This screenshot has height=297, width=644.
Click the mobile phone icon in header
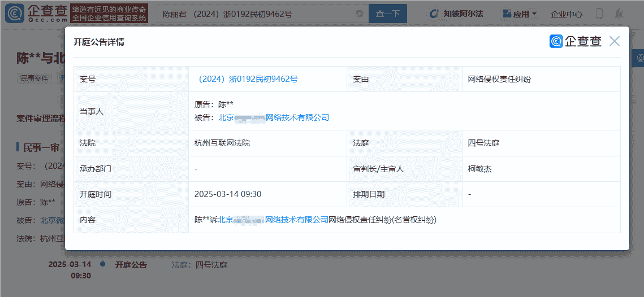pos(599,14)
